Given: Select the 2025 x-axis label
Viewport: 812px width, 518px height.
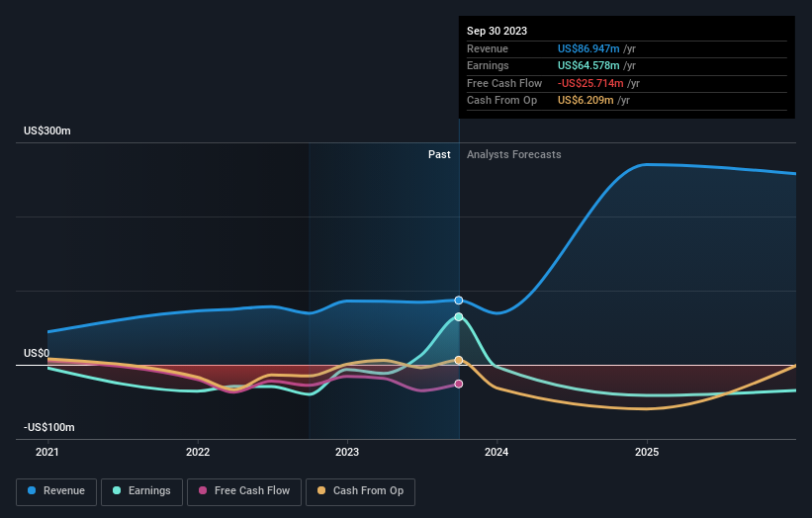Looking at the screenshot, I should pos(647,453).
